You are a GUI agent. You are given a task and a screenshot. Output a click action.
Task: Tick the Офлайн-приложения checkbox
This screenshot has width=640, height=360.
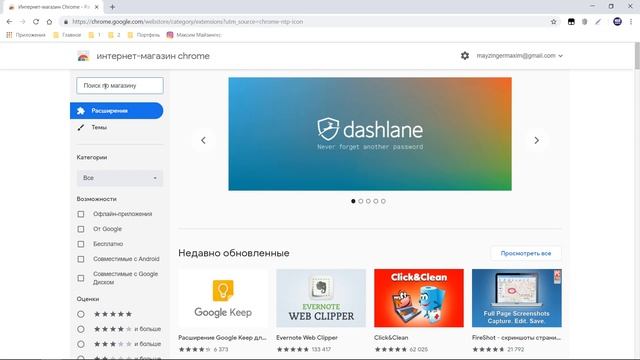[x=81, y=214]
